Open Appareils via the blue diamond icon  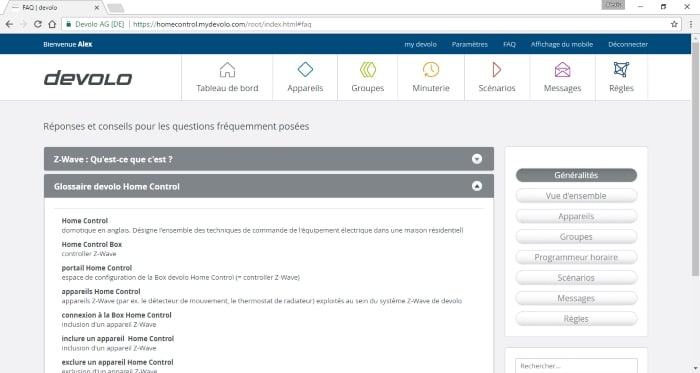(305, 70)
